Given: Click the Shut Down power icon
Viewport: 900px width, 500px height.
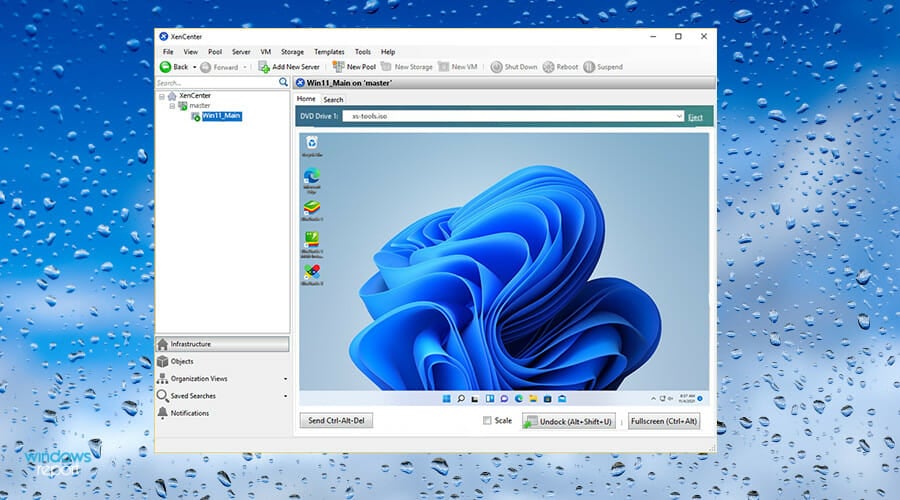Looking at the screenshot, I should (x=496, y=67).
